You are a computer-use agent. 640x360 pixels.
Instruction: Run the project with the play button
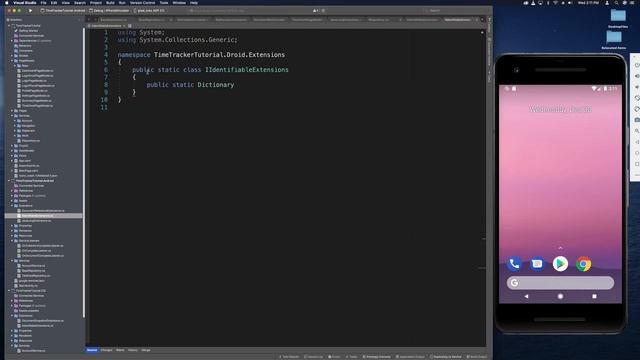(30, 11)
